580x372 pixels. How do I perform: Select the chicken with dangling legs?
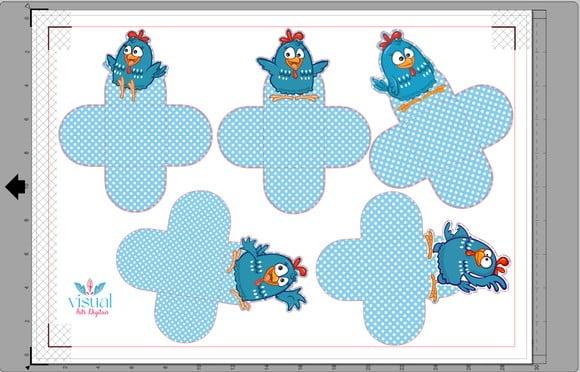click(136, 65)
